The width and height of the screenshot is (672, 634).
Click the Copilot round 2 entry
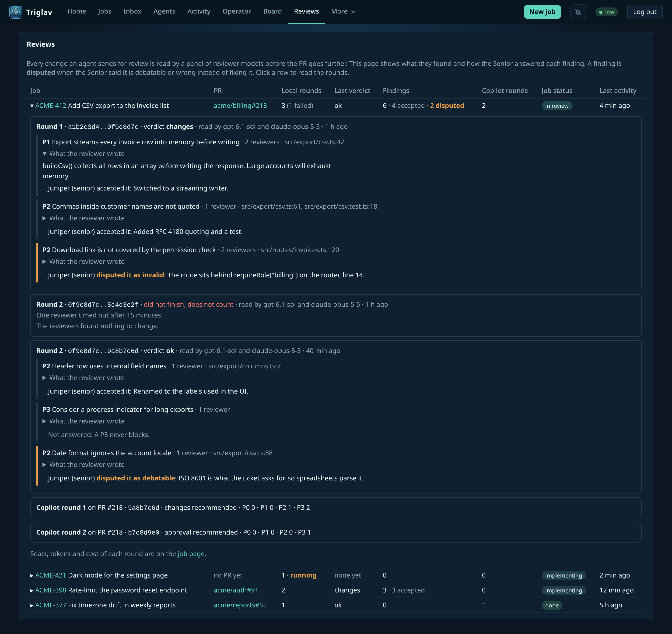(336, 532)
